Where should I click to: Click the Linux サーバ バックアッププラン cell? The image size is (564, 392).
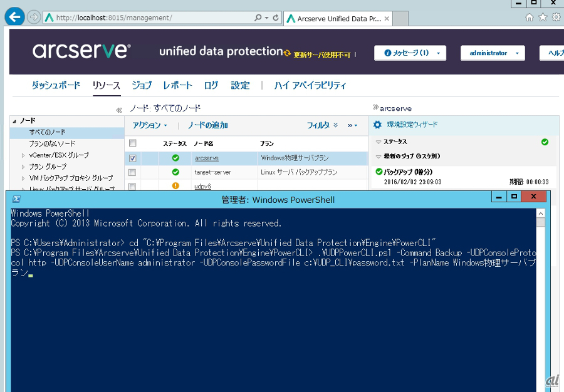point(299,172)
